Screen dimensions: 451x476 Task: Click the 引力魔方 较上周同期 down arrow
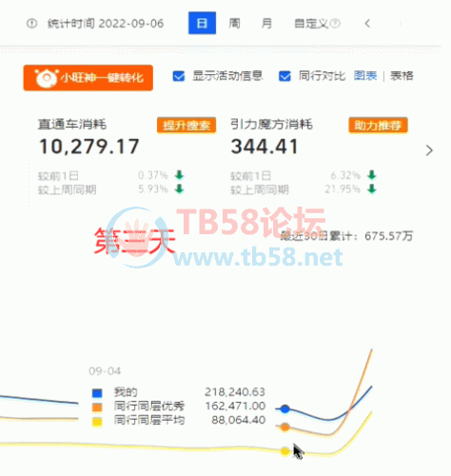pos(372,188)
